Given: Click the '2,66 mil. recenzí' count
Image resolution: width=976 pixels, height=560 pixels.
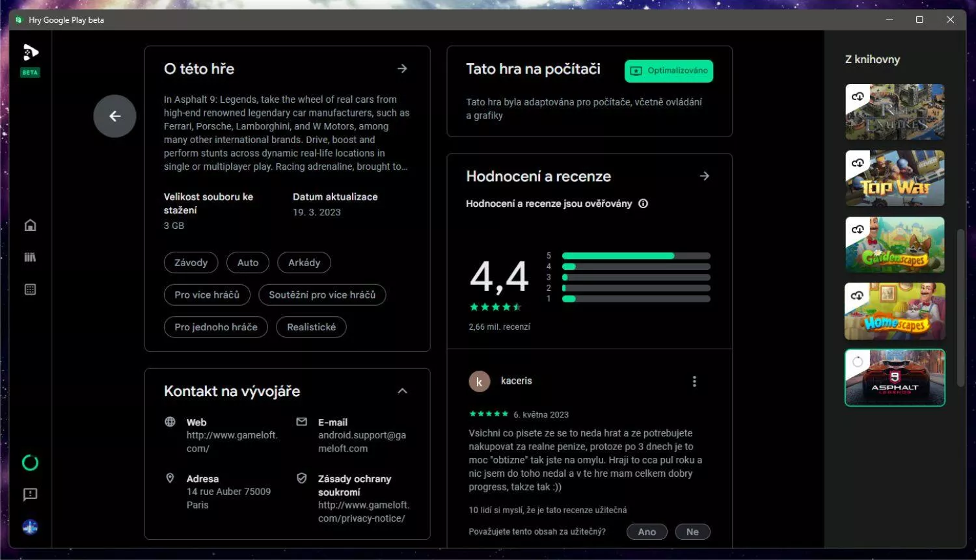Looking at the screenshot, I should point(500,327).
